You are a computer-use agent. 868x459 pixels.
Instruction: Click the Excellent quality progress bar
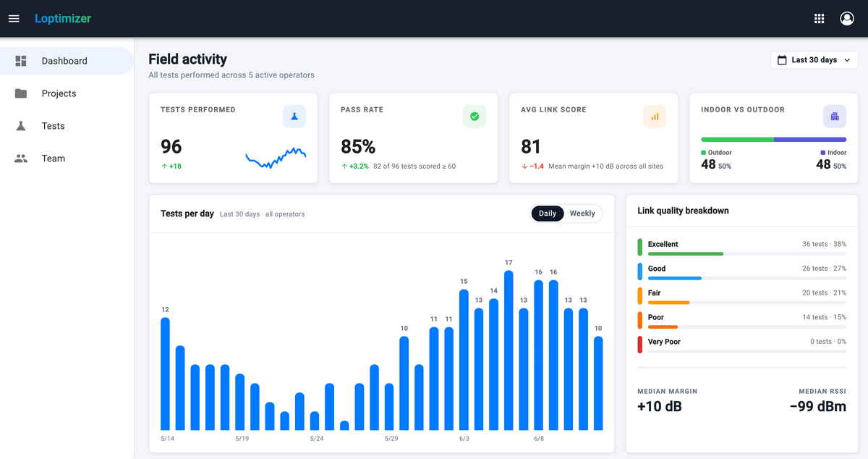pos(747,254)
